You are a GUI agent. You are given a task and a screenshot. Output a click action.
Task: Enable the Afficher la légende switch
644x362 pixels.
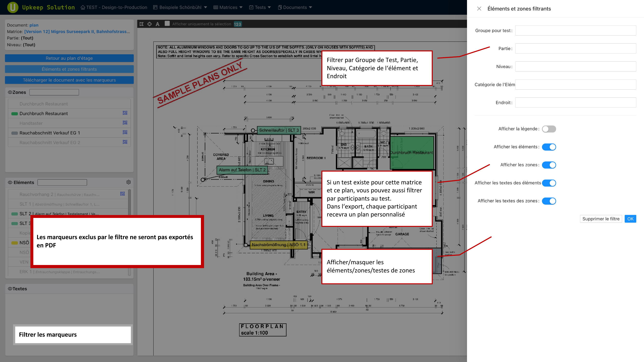click(549, 129)
